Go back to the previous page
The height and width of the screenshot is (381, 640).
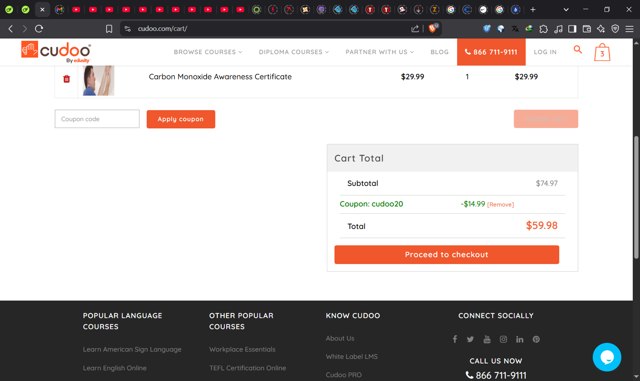11,29
